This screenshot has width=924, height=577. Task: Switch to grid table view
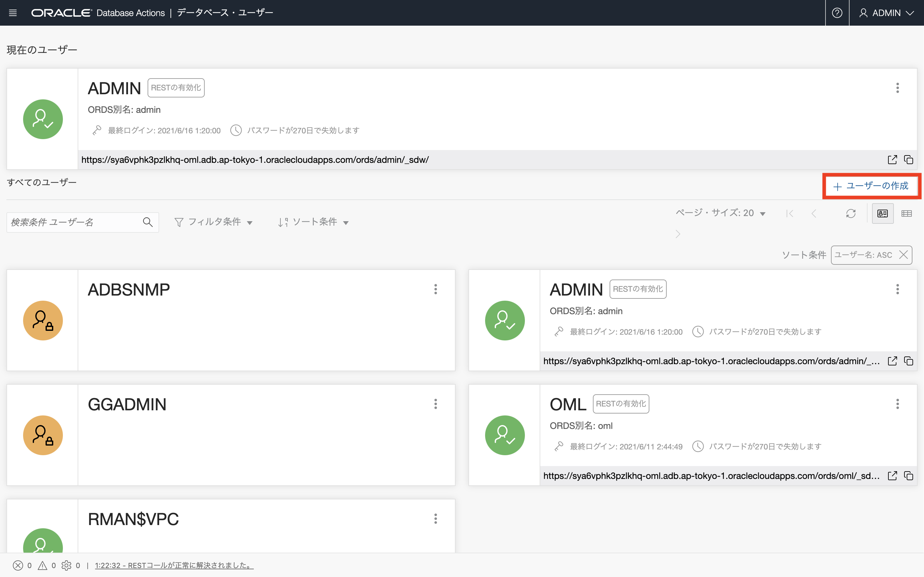click(x=906, y=213)
